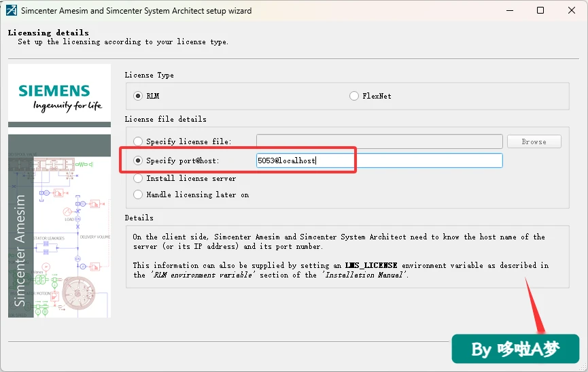
Task: Click the "Licensing details" heading
Action: coord(48,33)
